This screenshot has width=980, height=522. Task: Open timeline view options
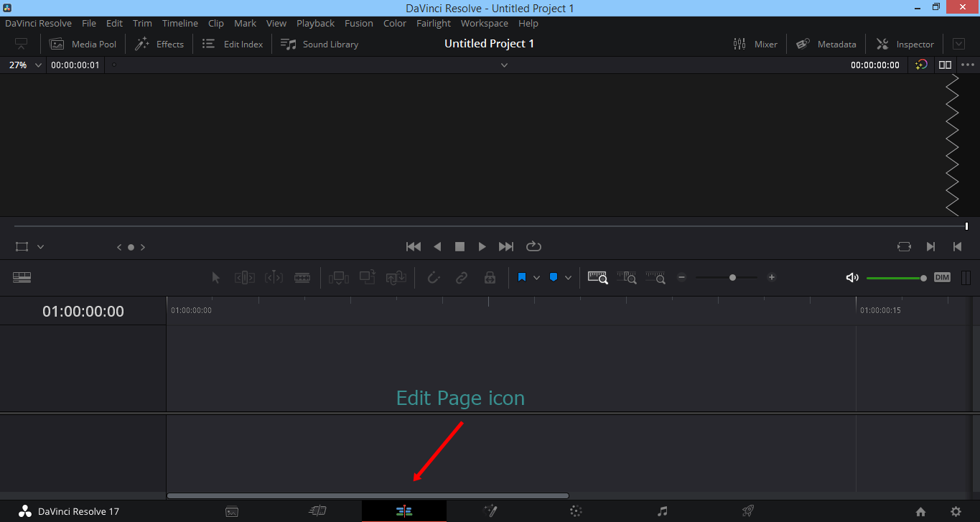tap(22, 277)
